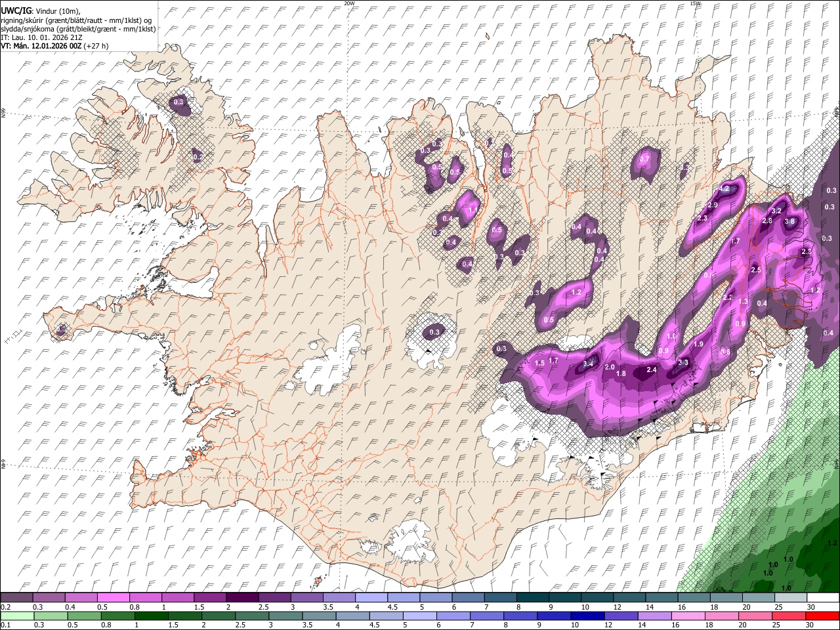The height and width of the screenshot is (630, 840).
Task: Click lower legend pink swatch starting at 16
Action: (x=688, y=616)
